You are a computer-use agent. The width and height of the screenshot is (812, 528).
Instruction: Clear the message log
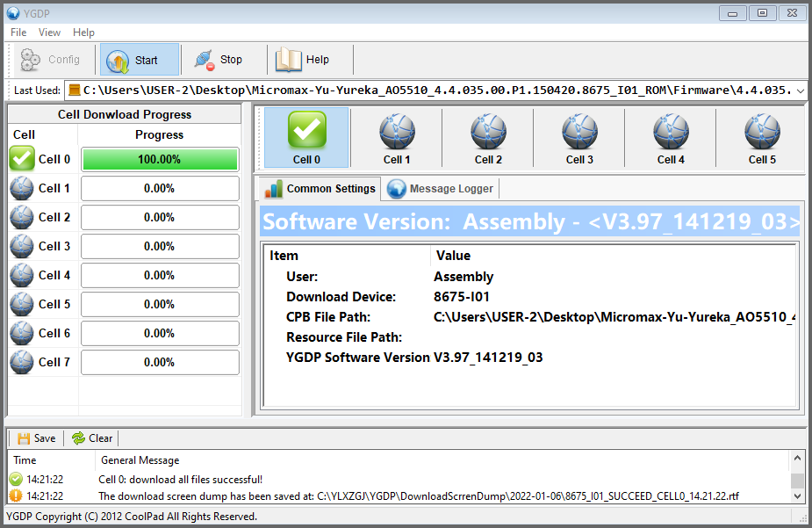tap(92, 438)
